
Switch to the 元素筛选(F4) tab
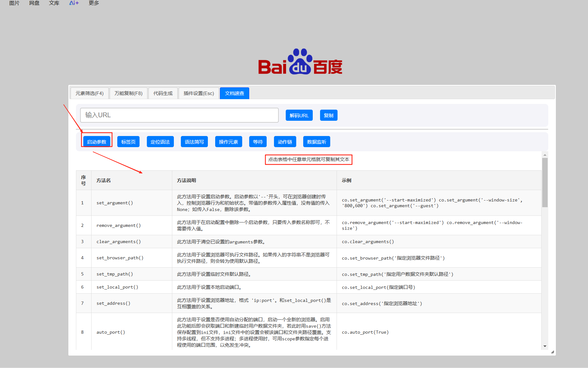(x=90, y=93)
